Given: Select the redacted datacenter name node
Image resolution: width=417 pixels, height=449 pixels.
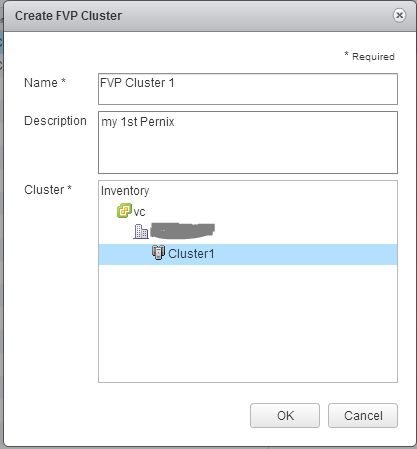Looking at the screenshot, I should (x=182, y=231).
